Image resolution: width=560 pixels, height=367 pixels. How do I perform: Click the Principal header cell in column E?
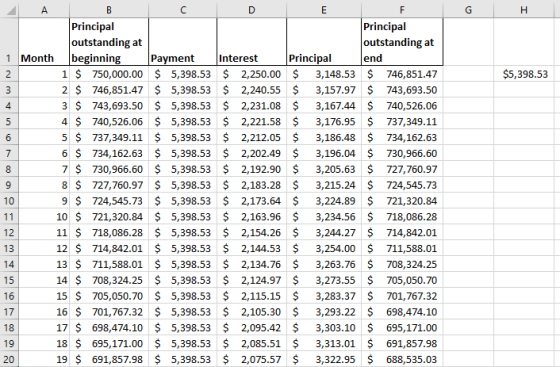[x=324, y=42]
